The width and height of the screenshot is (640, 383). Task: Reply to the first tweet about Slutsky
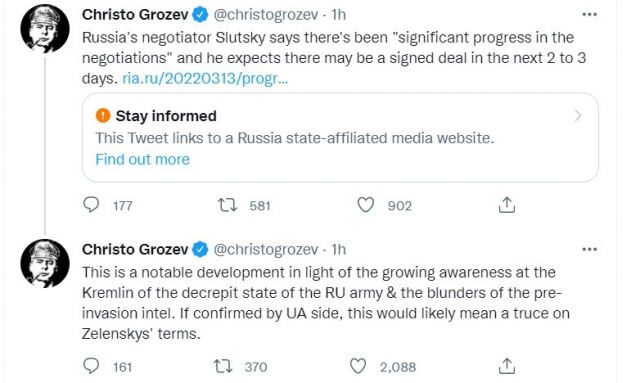click(91, 205)
